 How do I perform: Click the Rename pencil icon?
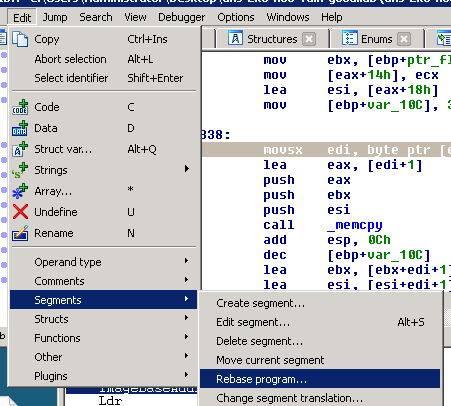pyautogui.click(x=20, y=233)
